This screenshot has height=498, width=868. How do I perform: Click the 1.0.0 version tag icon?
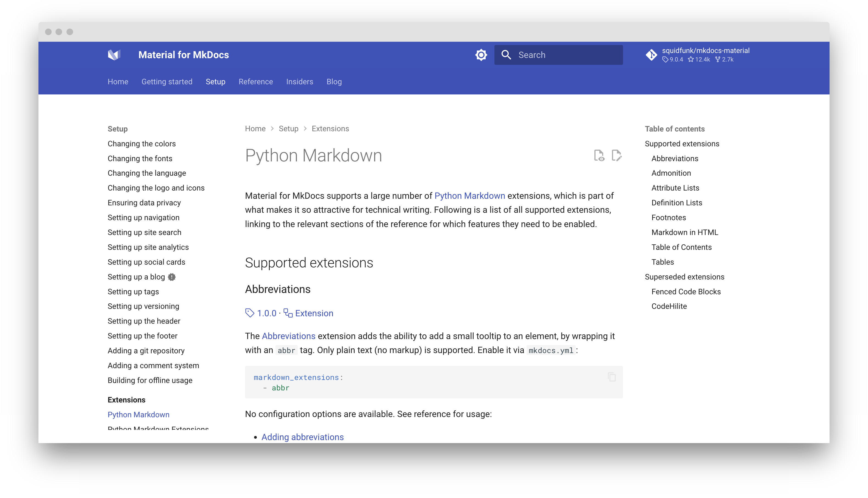click(250, 313)
